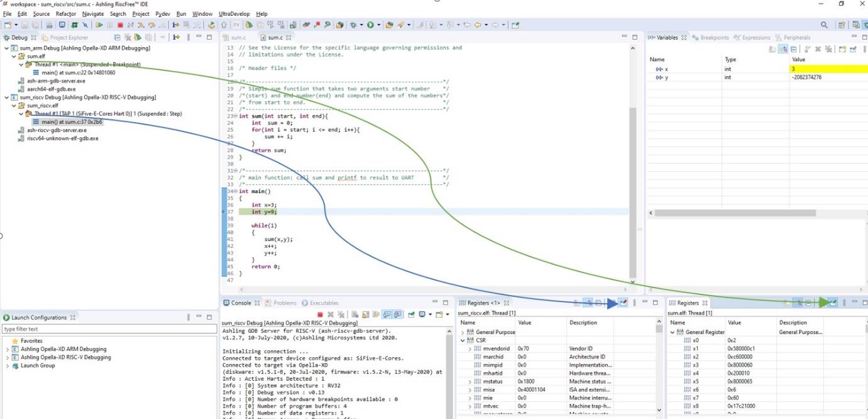
Task: Switch to the Executables tab
Action: (320, 303)
